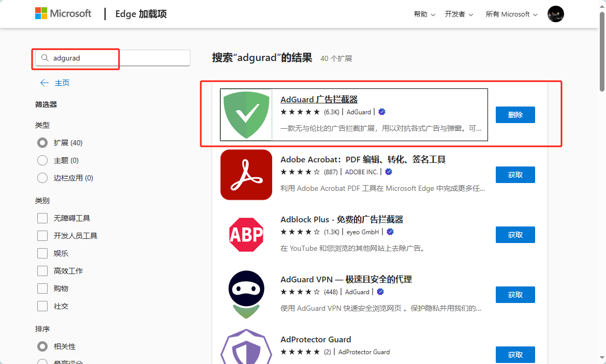This screenshot has height=364, width=606.
Task: Check the 娱乐 category
Action: 42,253
